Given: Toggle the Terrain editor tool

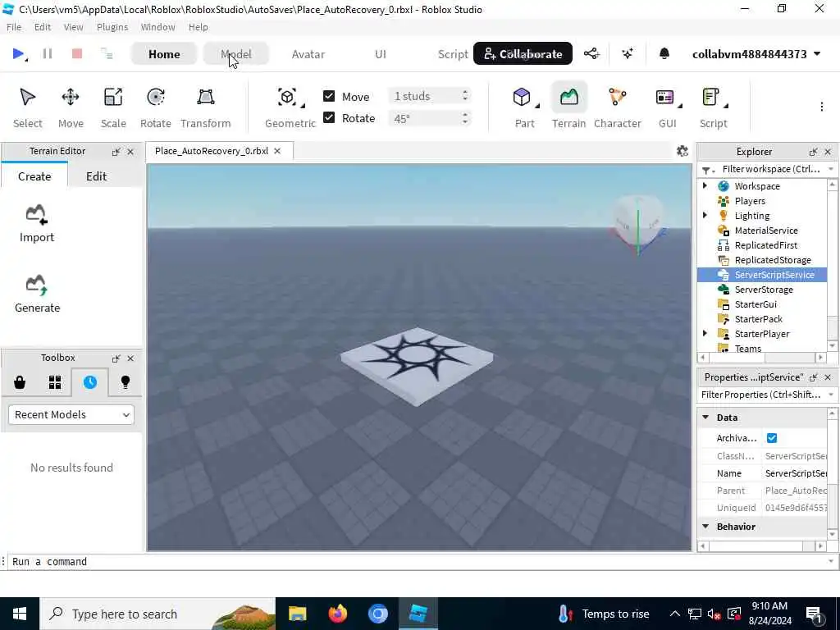Looking at the screenshot, I should coord(568,107).
